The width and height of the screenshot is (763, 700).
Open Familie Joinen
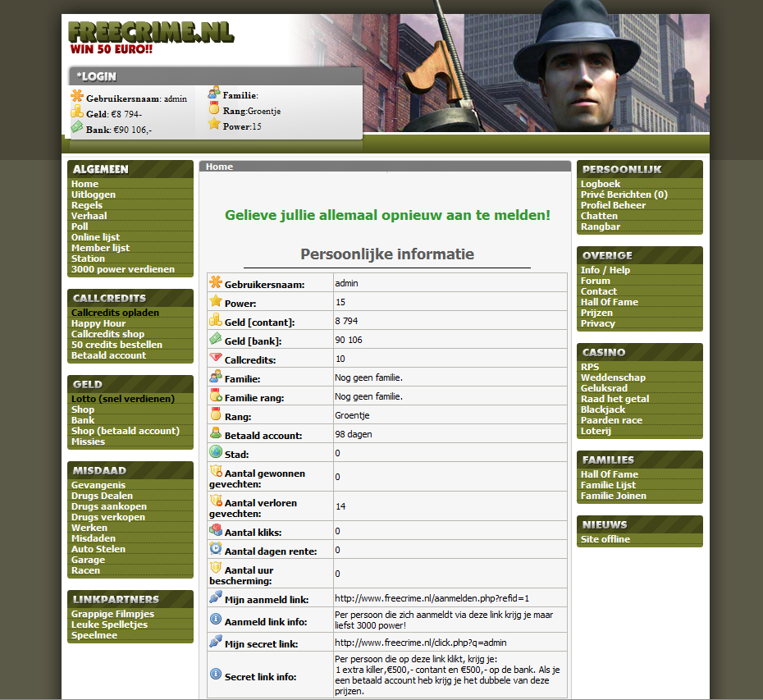pyautogui.click(x=614, y=496)
